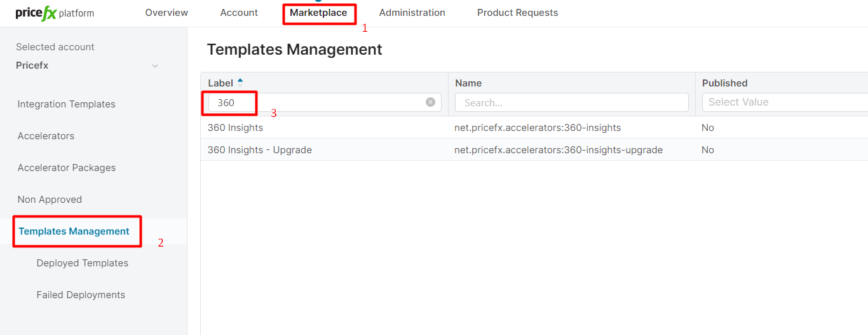Image resolution: width=868 pixels, height=335 pixels.
Task: Click the Label column sort arrow
Action: (x=240, y=83)
